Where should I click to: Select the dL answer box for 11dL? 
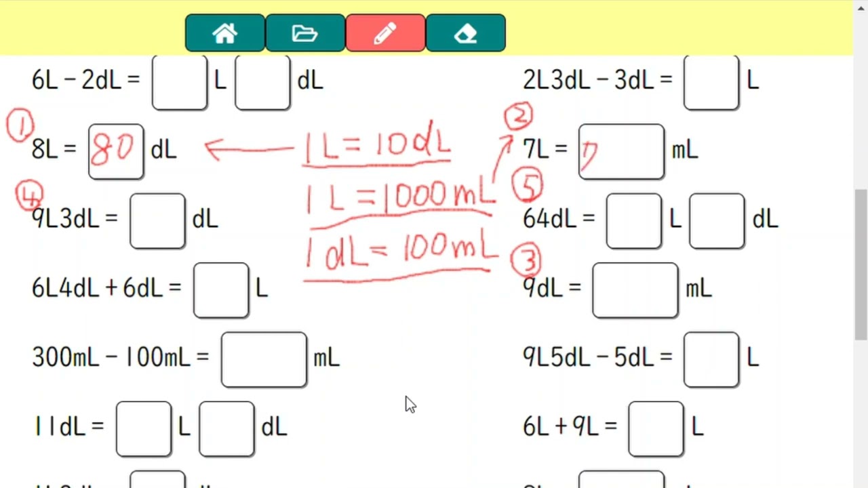226,428
